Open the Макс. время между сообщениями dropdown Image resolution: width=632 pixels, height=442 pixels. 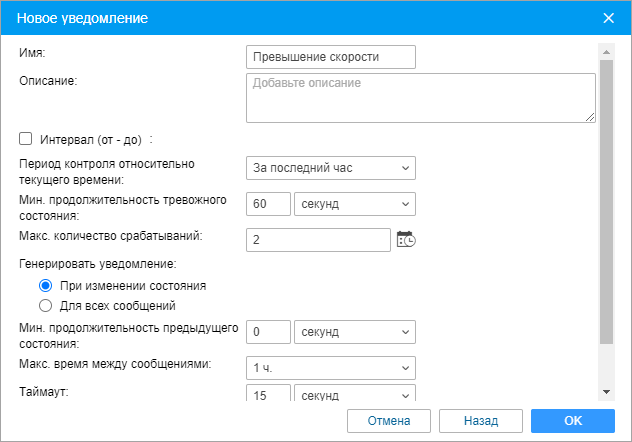click(330, 367)
